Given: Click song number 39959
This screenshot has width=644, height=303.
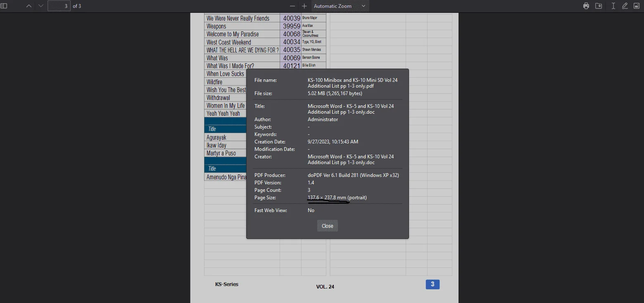Looking at the screenshot, I should click(292, 26).
